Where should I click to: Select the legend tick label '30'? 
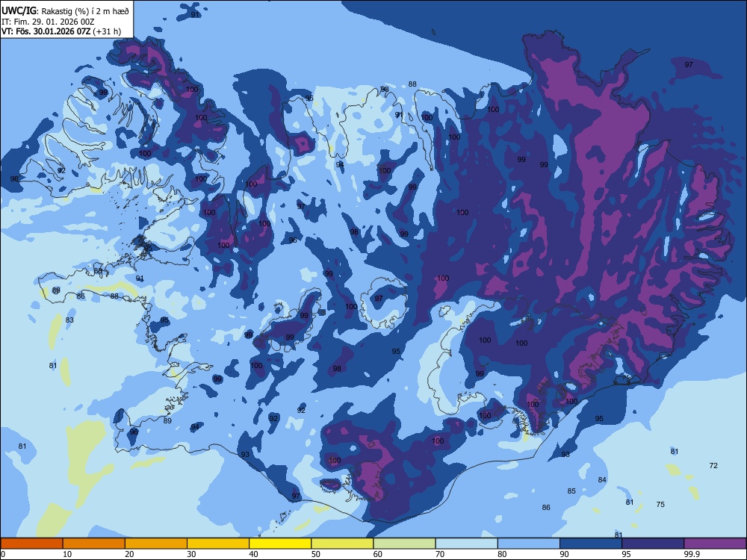click(191, 554)
